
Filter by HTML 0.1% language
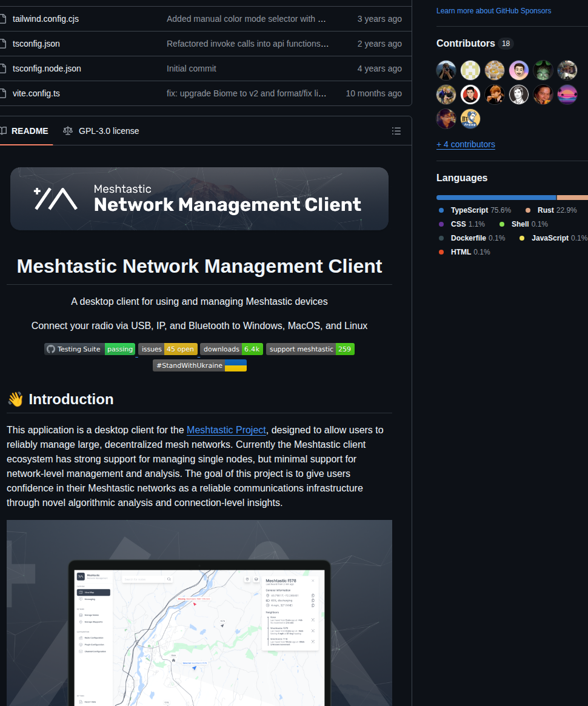(464, 252)
